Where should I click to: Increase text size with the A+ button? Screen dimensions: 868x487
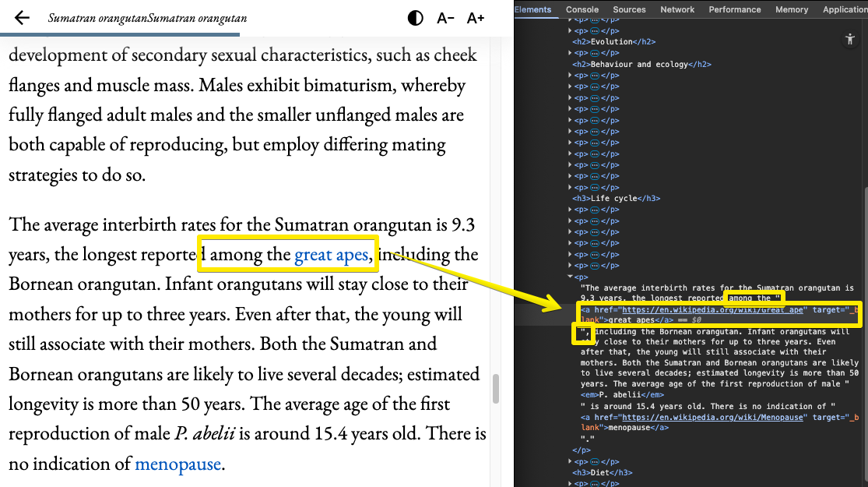point(476,18)
